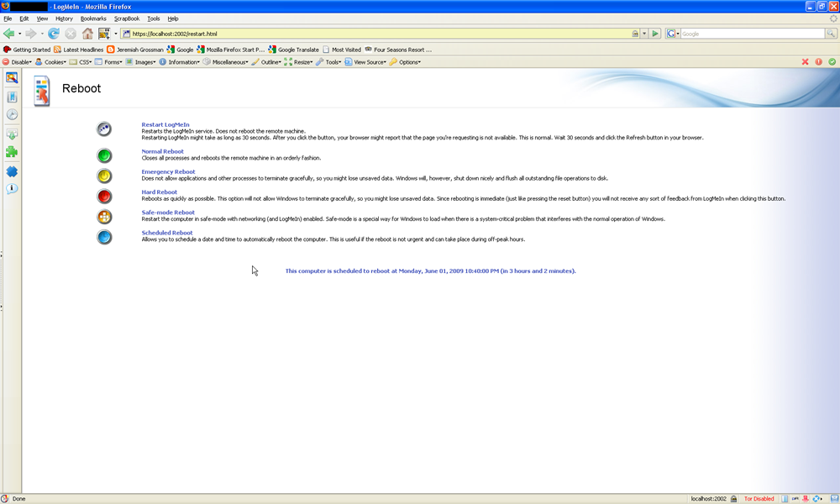840x504 pixels.
Task: Click the blue Scheduled Reboot icon
Action: click(x=104, y=237)
